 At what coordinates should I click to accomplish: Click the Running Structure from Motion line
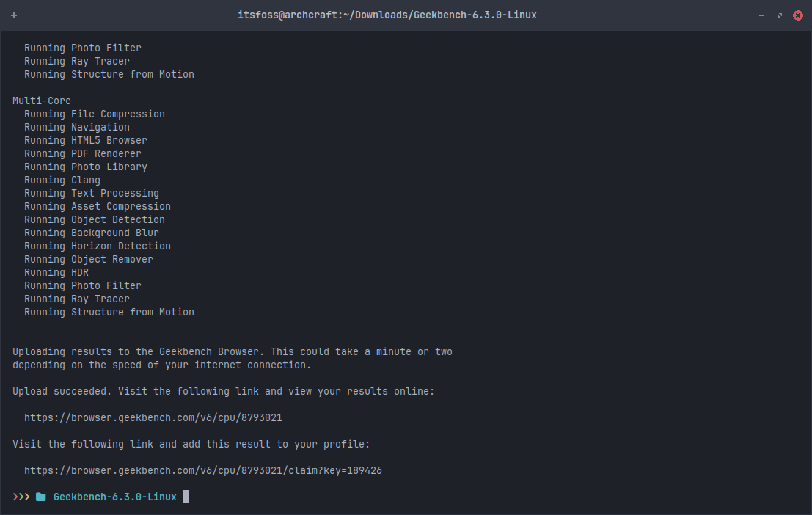click(109, 312)
